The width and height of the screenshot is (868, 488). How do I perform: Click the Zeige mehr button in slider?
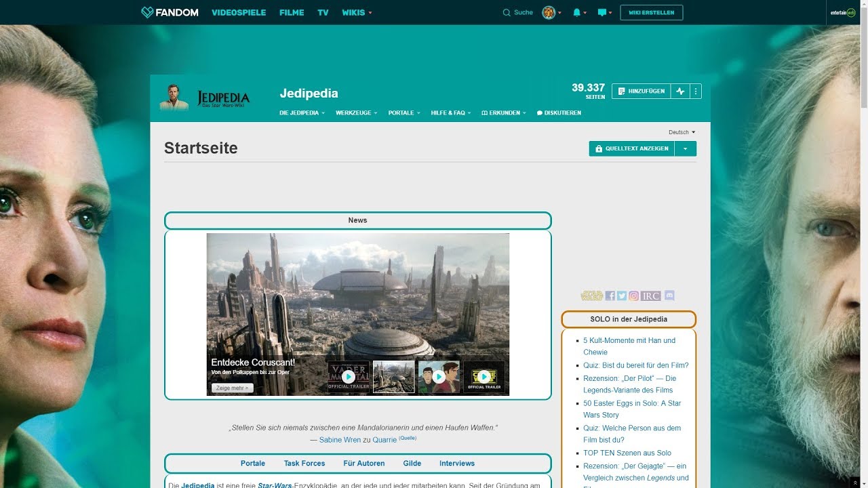point(232,388)
